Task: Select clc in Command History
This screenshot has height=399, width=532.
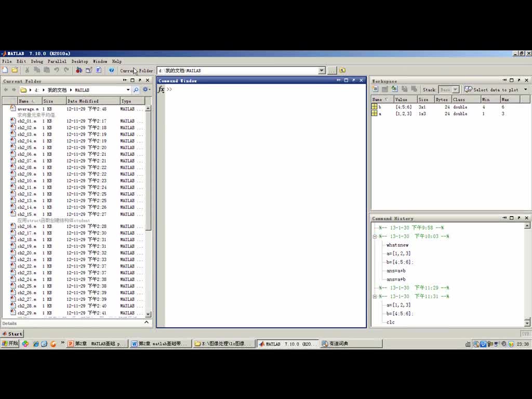Action: [391, 322]
